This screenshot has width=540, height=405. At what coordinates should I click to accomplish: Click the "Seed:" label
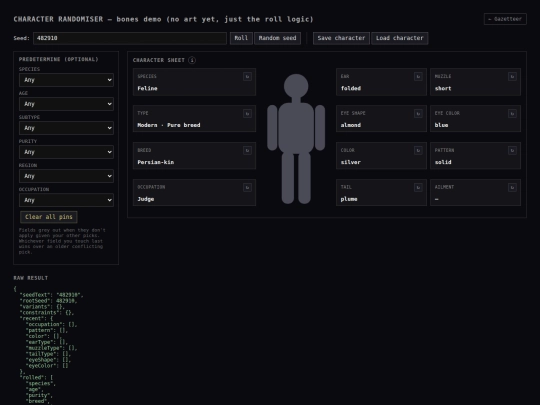point(21,38)
